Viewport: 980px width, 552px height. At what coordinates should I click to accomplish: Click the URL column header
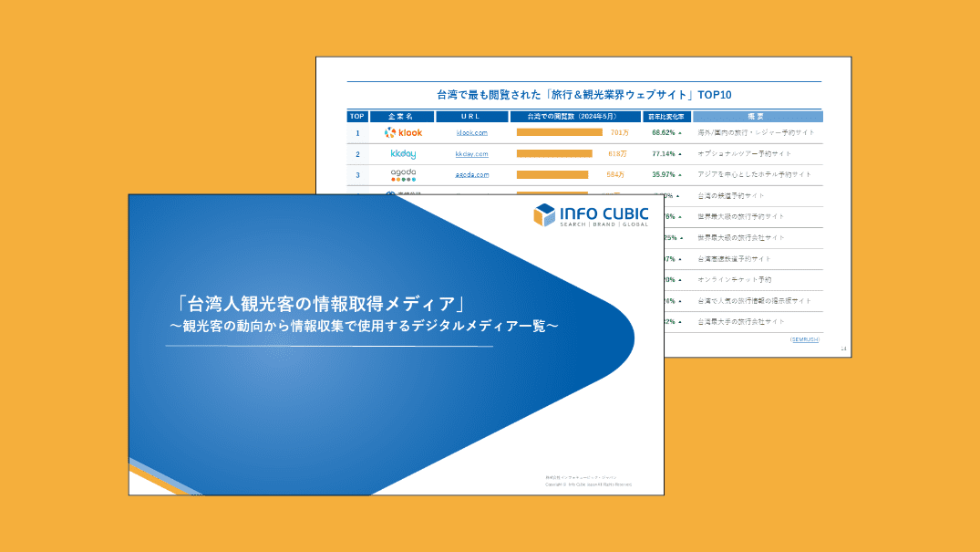pos(471,117)
